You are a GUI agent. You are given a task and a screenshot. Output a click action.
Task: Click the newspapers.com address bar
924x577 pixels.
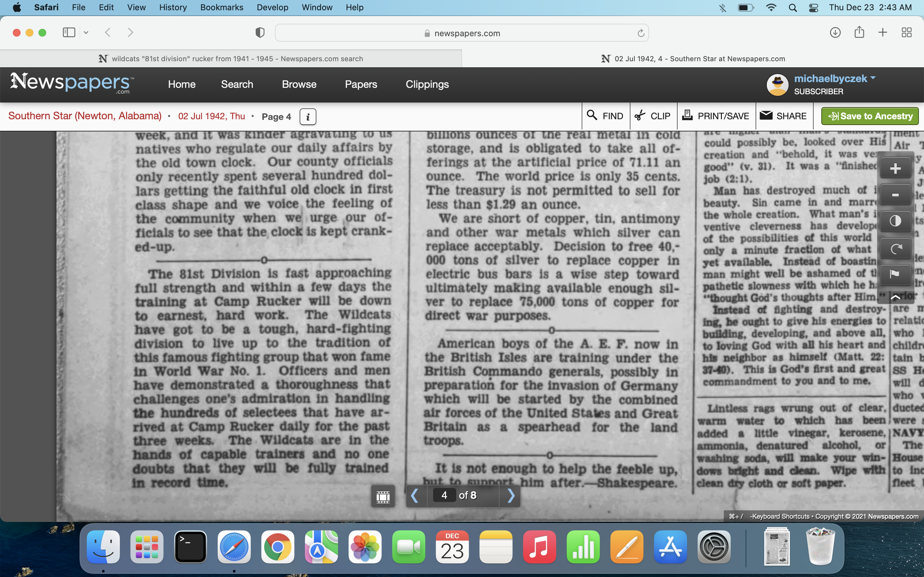pyautogui.click(x=461, y=33)
